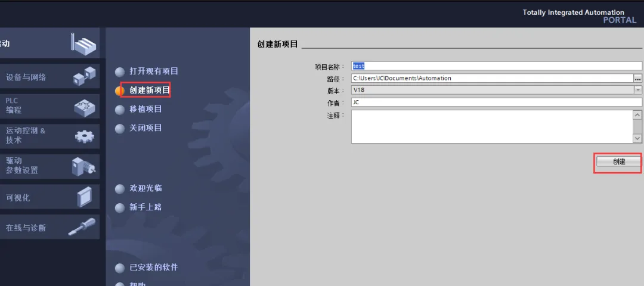
Task: Click the 路径 label
Action: pos(336,79)
